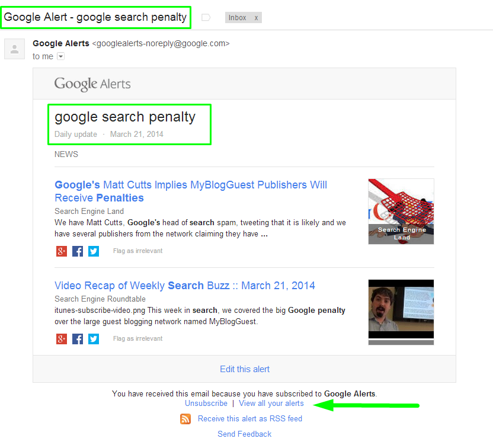Click the orange RSS feed icon
Image resolution: width=493 pixels, height=448 pixels.
click(x=185, y=419)
